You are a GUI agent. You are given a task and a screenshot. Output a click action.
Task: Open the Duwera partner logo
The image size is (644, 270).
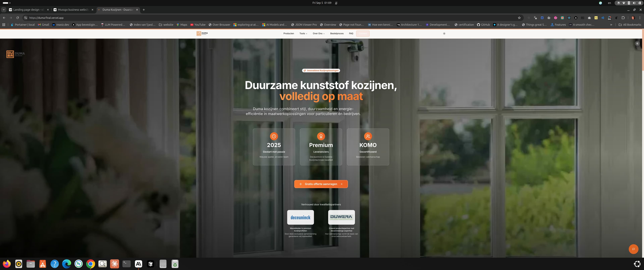tap(341, 217)
